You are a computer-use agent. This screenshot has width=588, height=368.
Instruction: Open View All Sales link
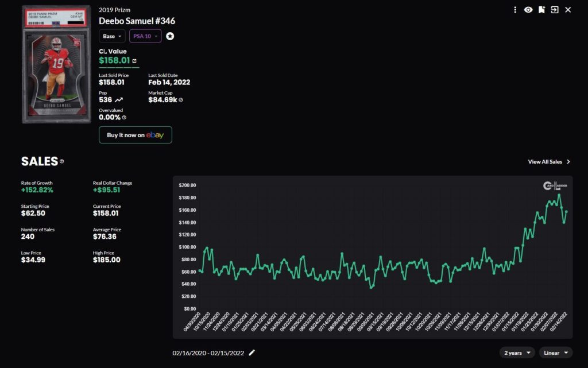coord(545,161)
